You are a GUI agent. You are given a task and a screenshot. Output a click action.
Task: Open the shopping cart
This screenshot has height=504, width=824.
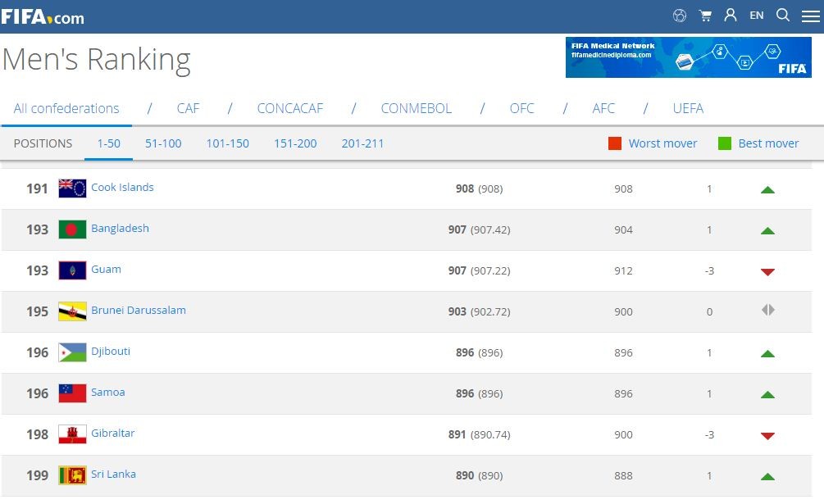pos(704,16)
